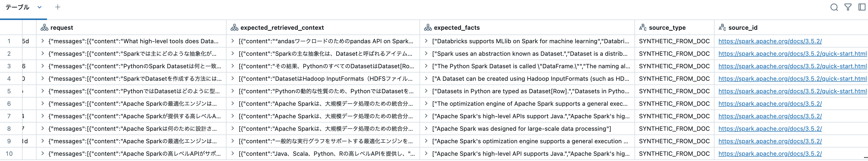Open row 2 quick-start.html link
The height and width of the screenshot is (161, 868).
pos(792,53)
